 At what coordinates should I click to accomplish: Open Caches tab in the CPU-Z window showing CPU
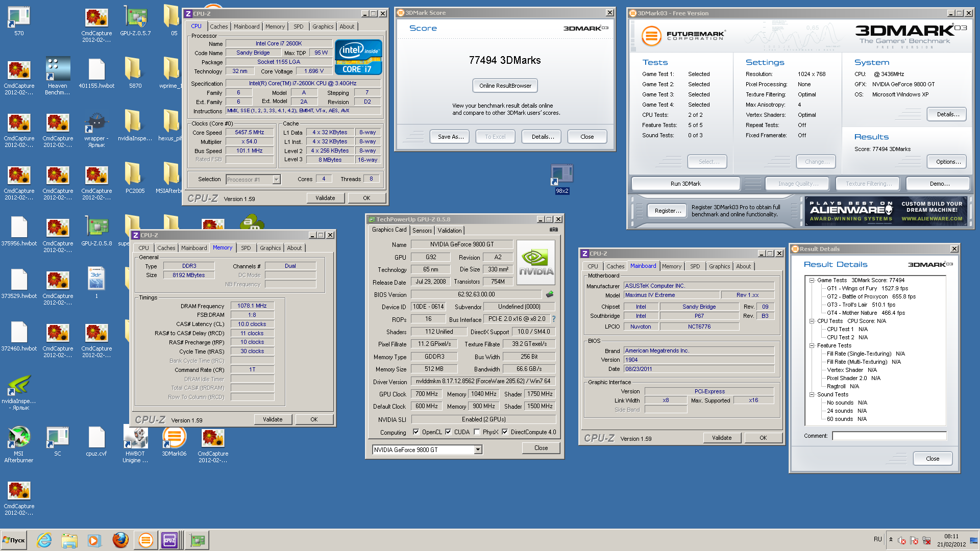point(219,27)
